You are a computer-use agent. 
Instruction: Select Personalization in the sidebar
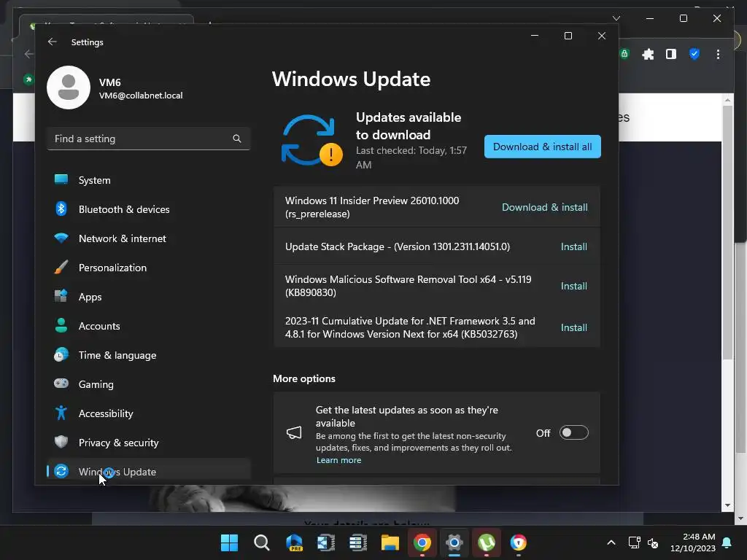coord(149,268)
